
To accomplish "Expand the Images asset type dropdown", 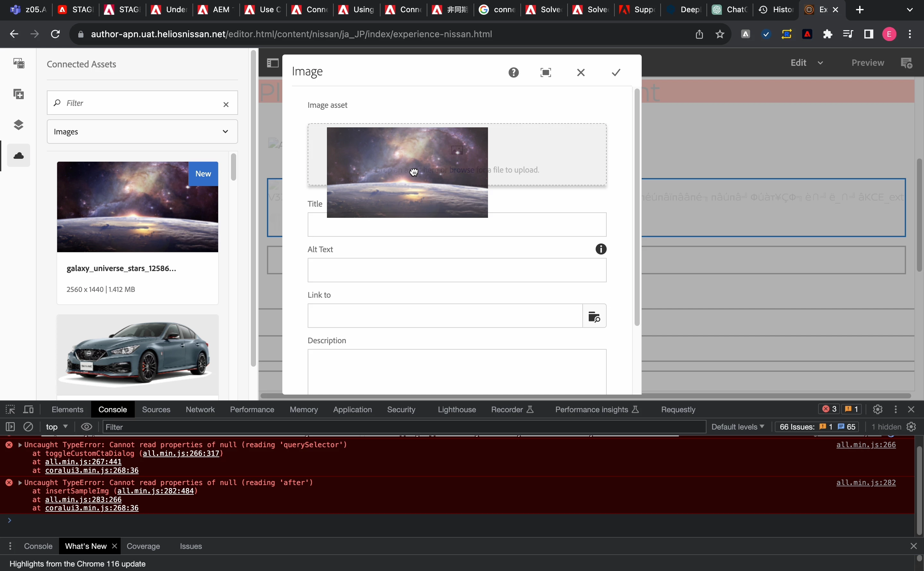I will coord(142,132).
